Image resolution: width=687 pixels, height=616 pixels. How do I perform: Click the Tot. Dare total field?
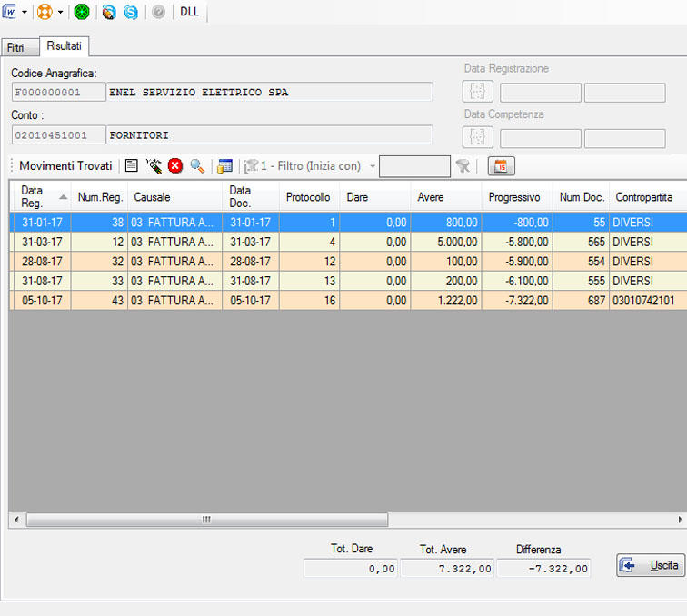coord(351,569)
